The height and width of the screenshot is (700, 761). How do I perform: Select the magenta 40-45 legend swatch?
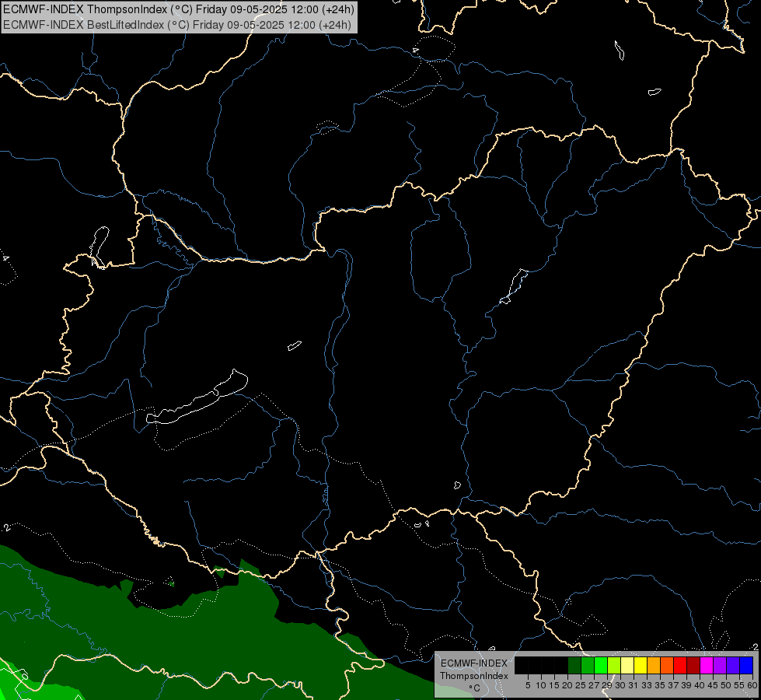[x=707, y=665]
